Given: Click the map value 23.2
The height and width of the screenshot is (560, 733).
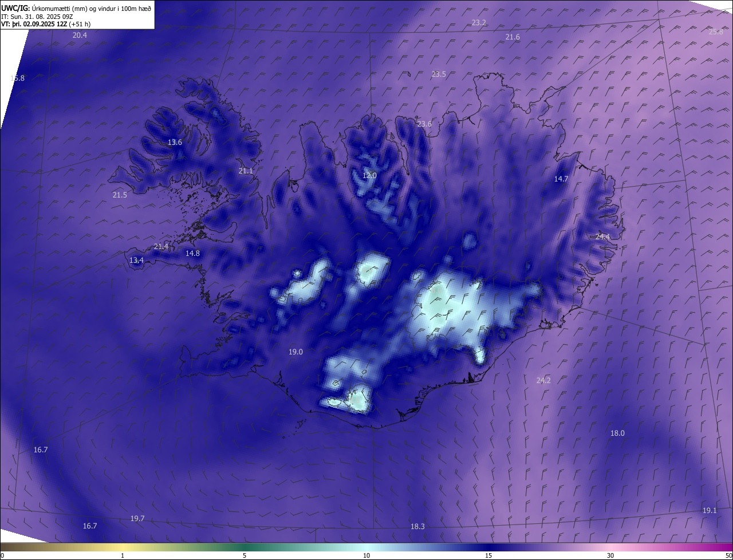Looking at the screenshot, I should (x=479, y=23).
